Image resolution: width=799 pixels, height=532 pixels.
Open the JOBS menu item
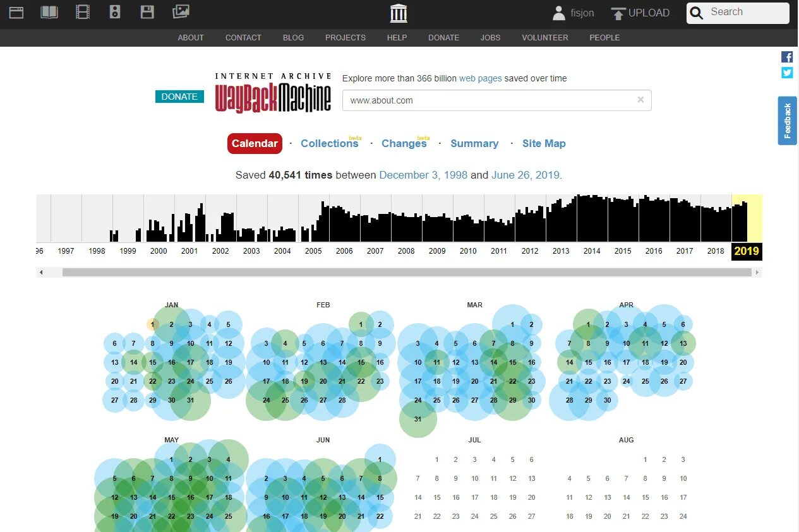coord(490,37)
